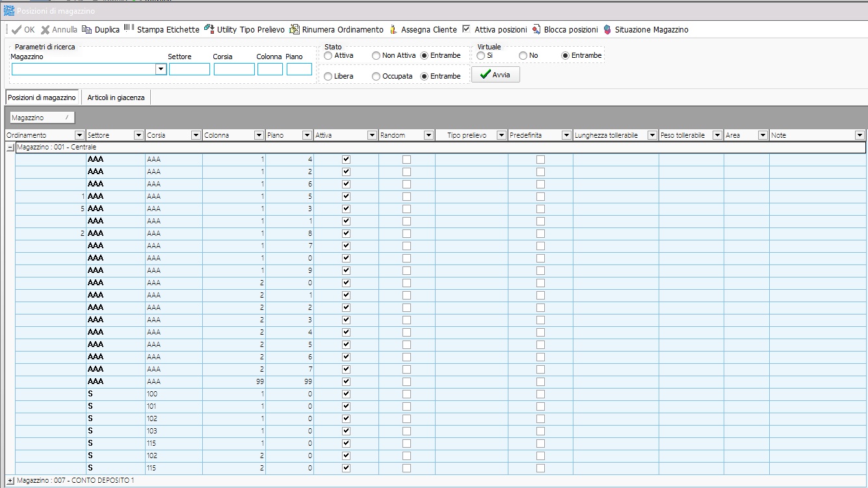The height and width of the screenshot is (488, 868).
Task: Click the Posizioni di magazzino window title icon
Action: (x=9, y=10)
